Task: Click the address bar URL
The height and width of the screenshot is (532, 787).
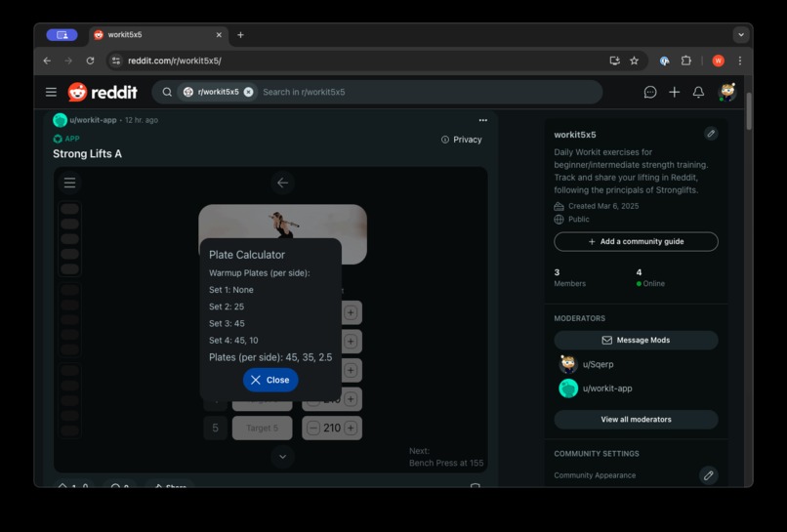Action: (x=175, y=61)
